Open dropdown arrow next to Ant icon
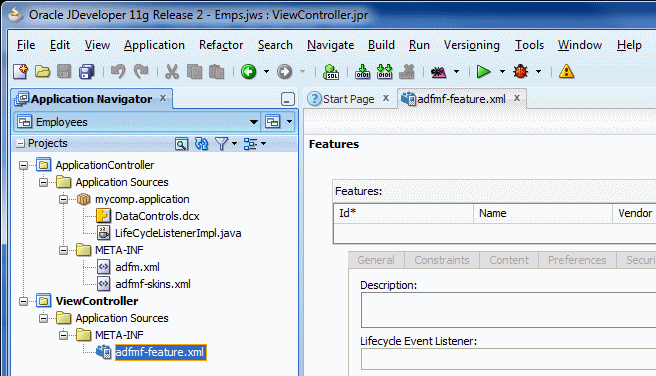This screenshot has width=656, height=376. 456,72
